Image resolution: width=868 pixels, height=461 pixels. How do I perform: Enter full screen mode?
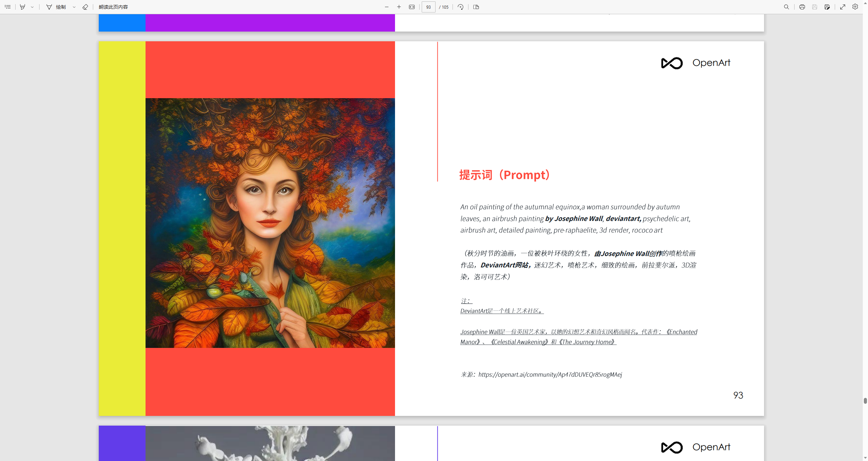pyautogui.click(x=843, y=7)
